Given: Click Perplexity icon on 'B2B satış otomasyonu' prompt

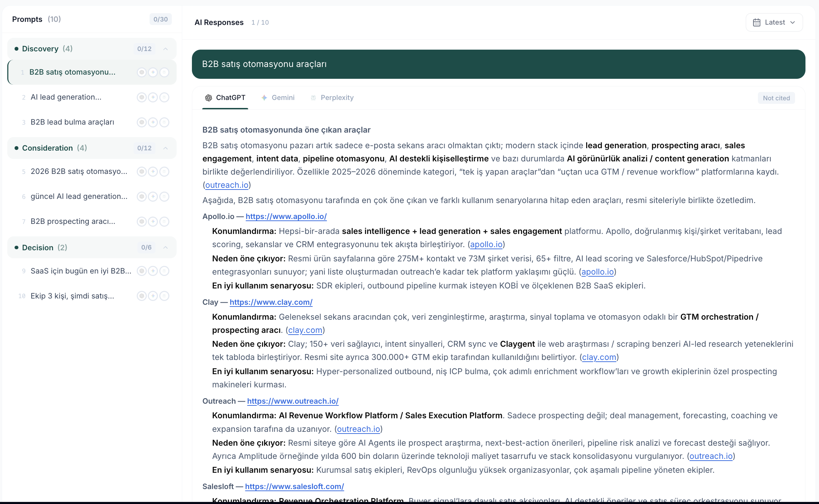Looking at the screenshot, I should coord(164,72).
